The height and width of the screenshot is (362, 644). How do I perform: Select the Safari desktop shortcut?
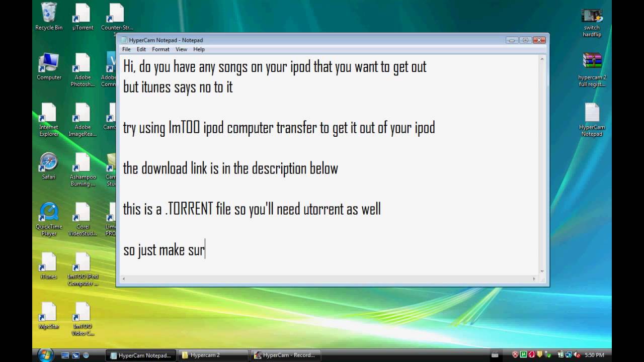[x=49, y=166]
